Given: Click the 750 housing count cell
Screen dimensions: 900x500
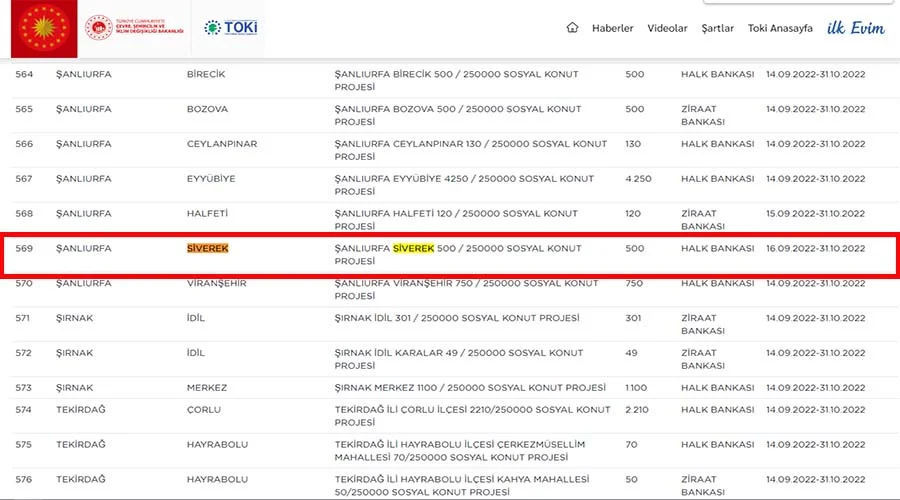Looking at the screenshot, I should pos(634,284).
